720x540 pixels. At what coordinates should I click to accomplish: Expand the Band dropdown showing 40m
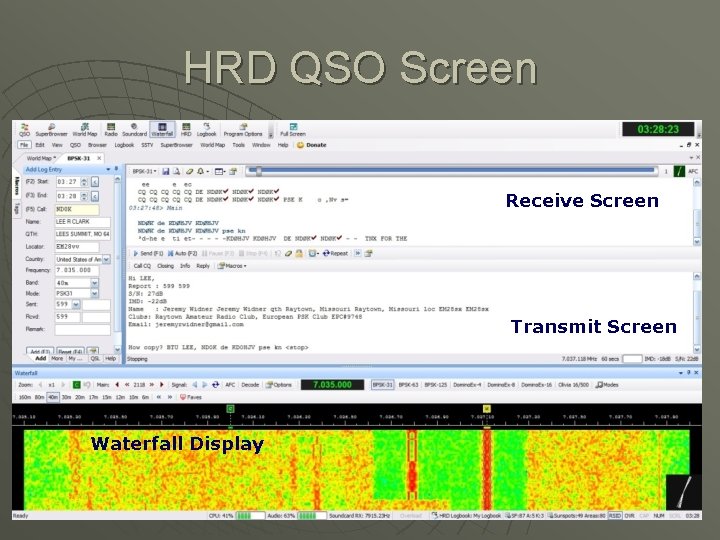pos(95,283)
